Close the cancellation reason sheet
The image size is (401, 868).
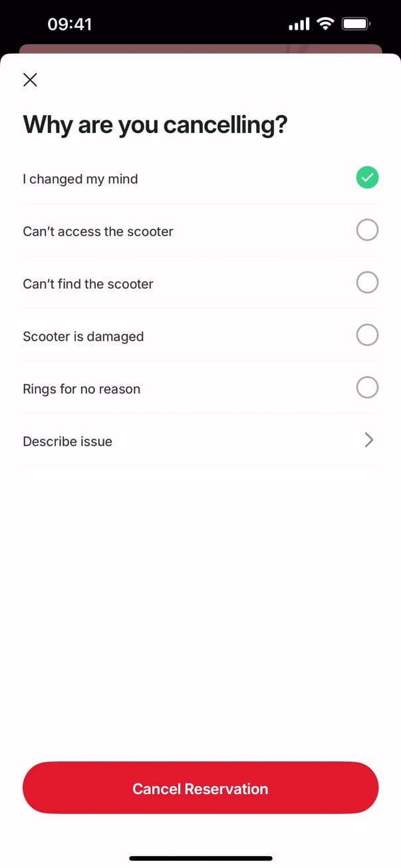click(x=30, y=81)
